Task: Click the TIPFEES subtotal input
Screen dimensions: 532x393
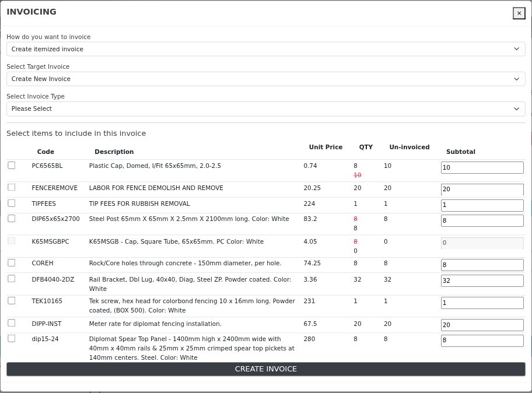Action: [482, 205]
